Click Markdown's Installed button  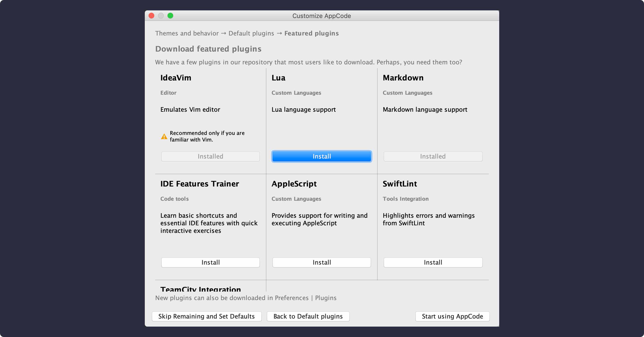(433, 156)
